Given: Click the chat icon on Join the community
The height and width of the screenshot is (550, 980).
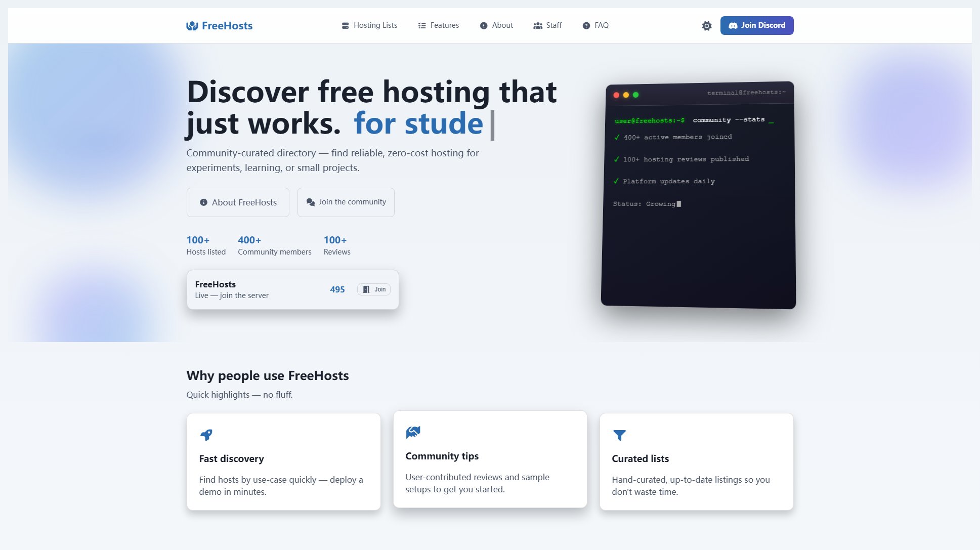Looking at the screenshot, I should click(311, 201).
